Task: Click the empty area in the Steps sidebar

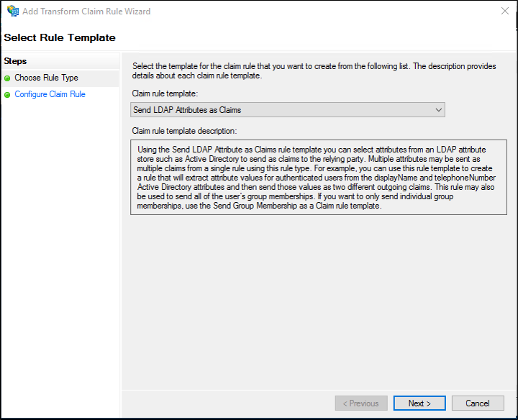Action: pos(60,252)
